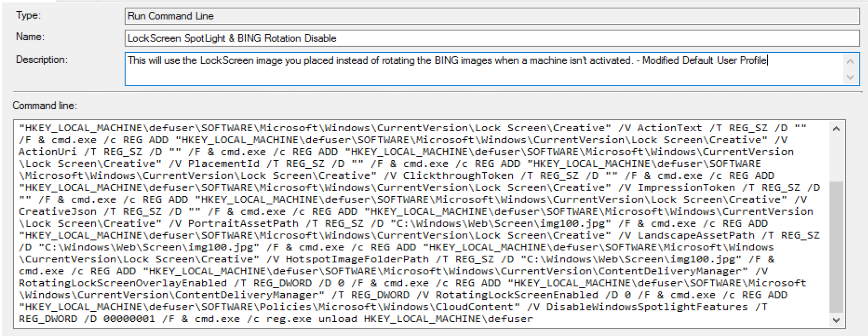Click the Command line scroll down arrow
The height and width of the screenshot is (336, 868).
tap(836, 320)
